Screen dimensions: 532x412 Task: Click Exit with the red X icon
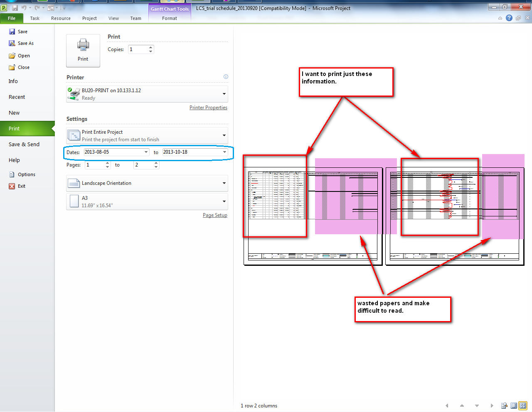tap(22, 186)
